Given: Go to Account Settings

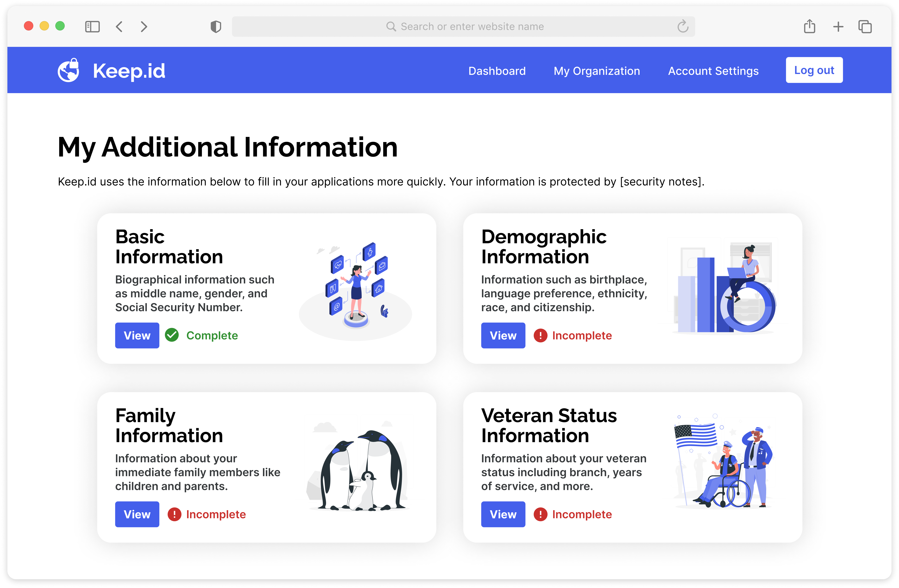Looking at the screenshot, I should 713,71.
